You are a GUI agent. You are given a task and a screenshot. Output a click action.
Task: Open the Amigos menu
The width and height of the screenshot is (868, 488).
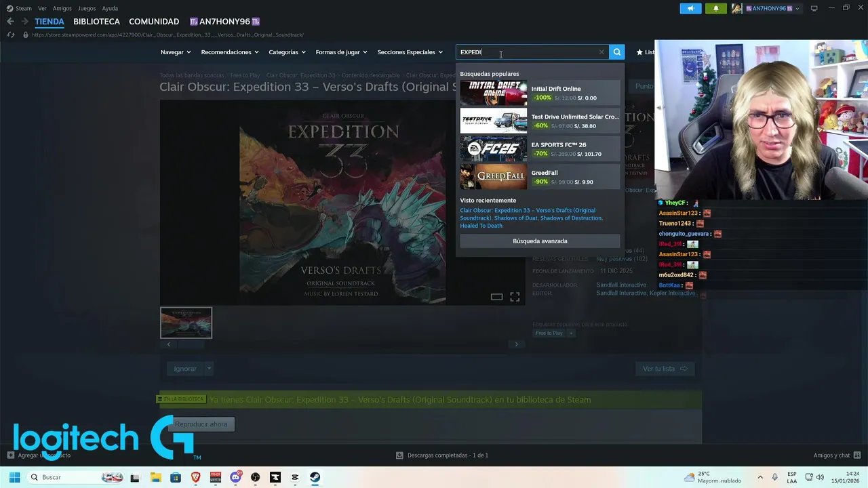tap(62, 8)
